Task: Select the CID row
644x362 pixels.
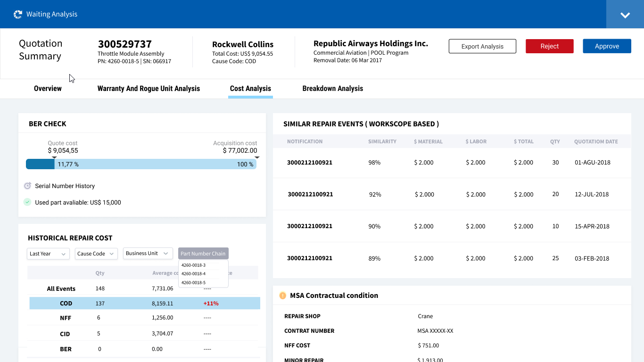Action: (143, 334)
